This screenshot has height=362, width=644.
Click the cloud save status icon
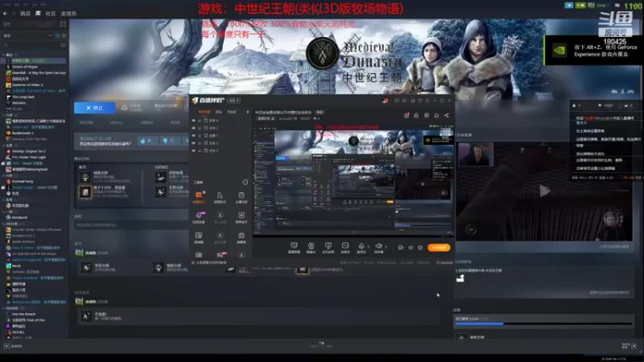pyautogui.click(x=125, y=108)
